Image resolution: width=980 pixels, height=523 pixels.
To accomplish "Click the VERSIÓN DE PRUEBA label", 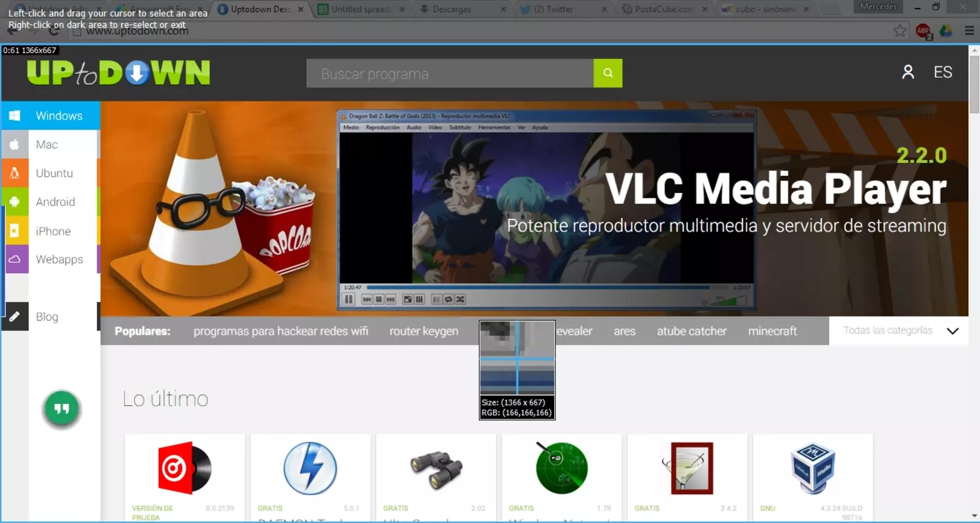I will click(x=152, y=513).
